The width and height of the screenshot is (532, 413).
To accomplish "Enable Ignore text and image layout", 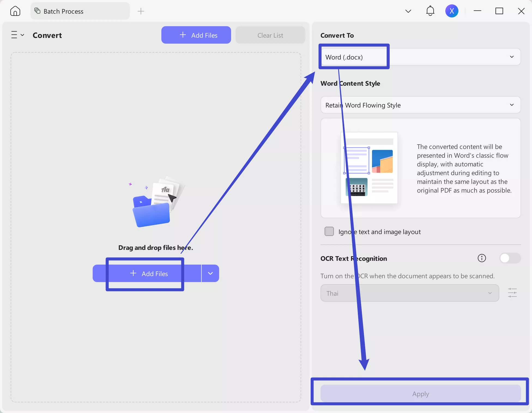I will click(x=329, y=231).
